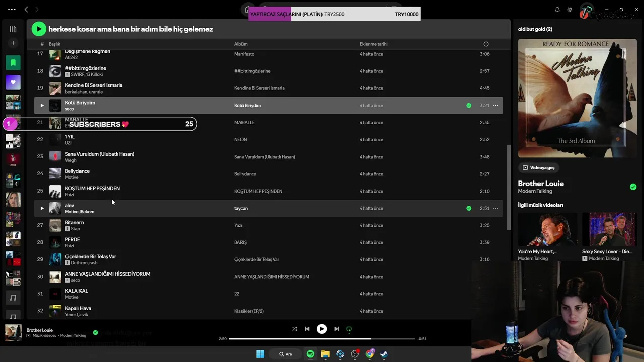
Task: Select Çiçeklerde Bir Telaş Var title
Action: pos(91,256)
